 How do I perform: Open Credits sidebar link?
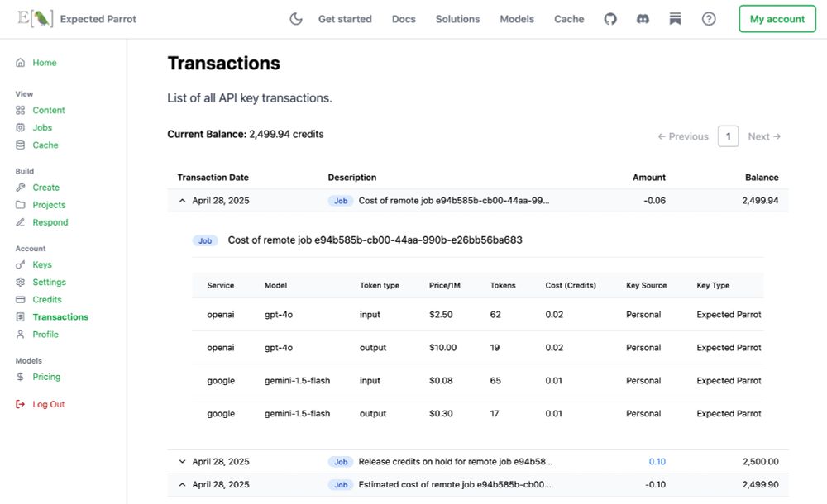pos(47,299)
